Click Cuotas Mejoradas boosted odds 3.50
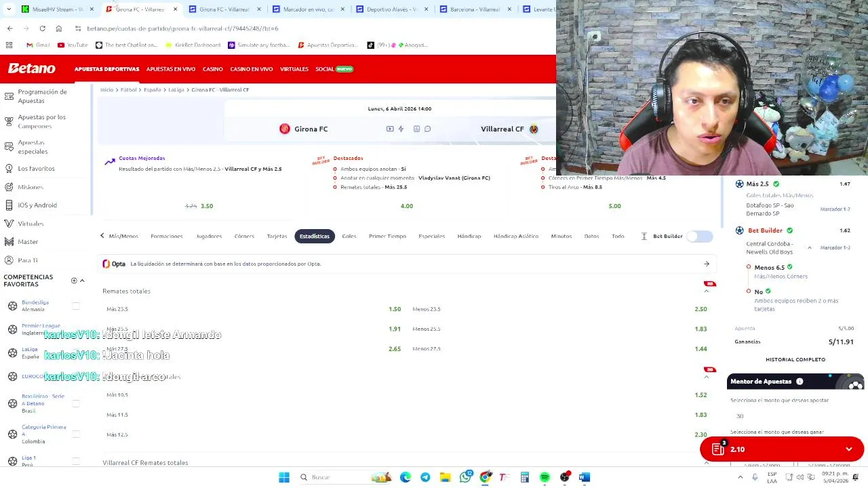This screenshot has height=488, width=868. click(x=207, y=206)
